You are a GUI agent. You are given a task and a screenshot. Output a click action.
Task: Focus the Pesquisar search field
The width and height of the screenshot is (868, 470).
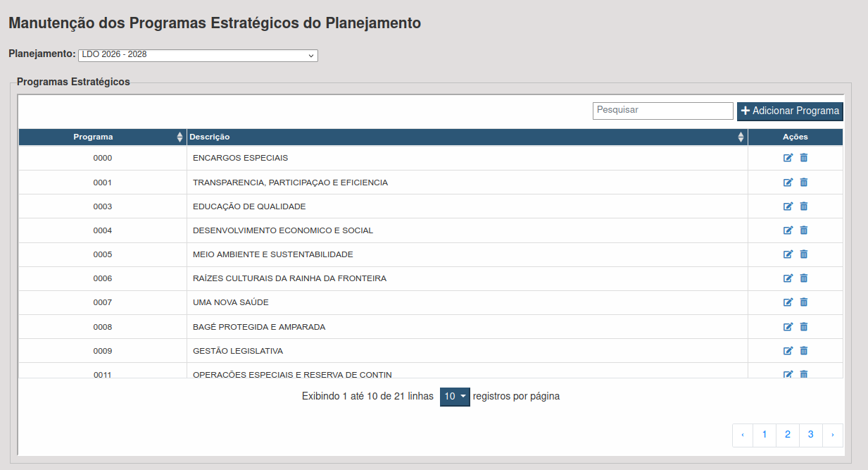coord(662,111)
